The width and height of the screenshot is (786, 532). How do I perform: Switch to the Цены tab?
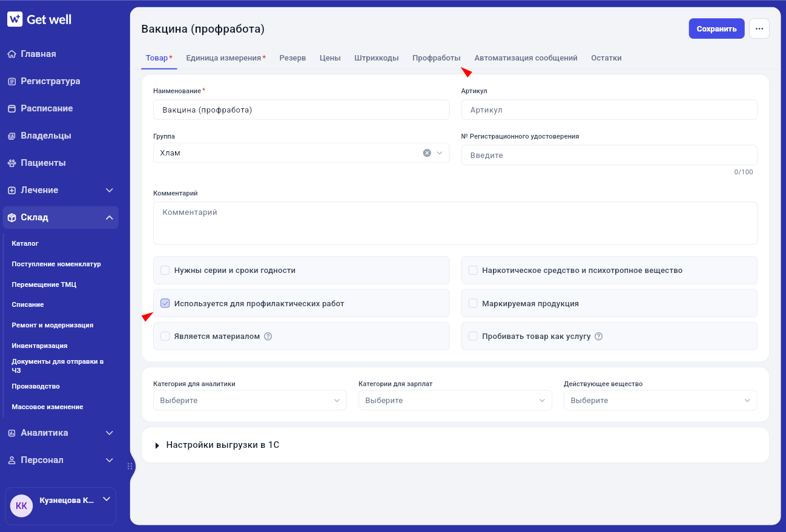330,58
